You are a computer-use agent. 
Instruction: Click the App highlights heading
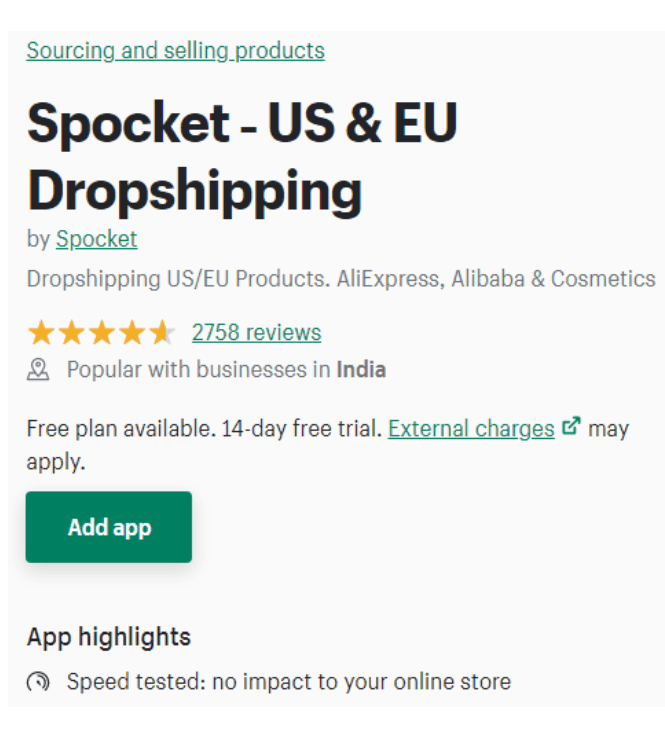coord(108,637)
